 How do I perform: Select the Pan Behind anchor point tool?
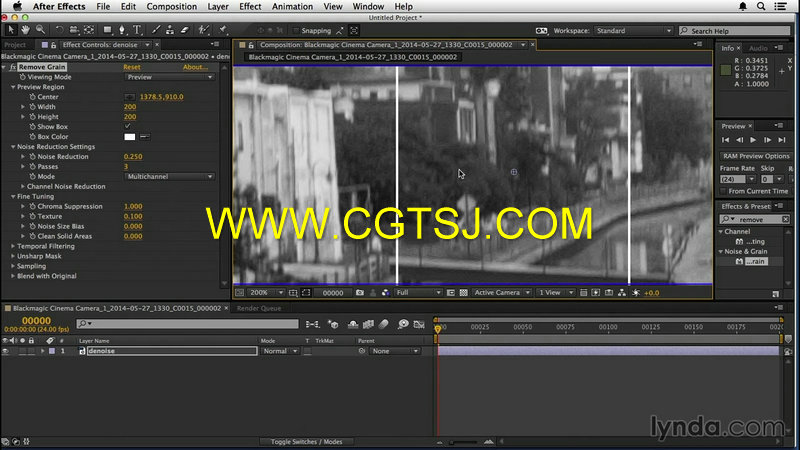(89, 30)
